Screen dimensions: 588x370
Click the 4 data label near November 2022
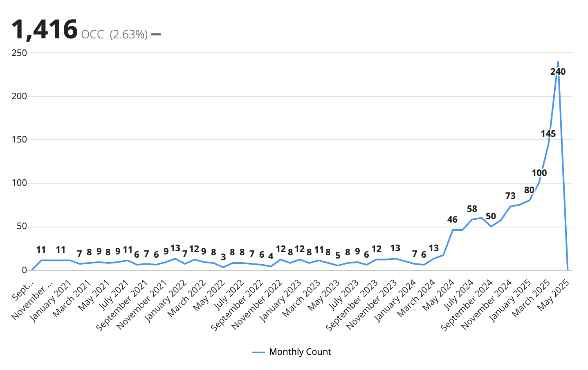pos(271,256)
